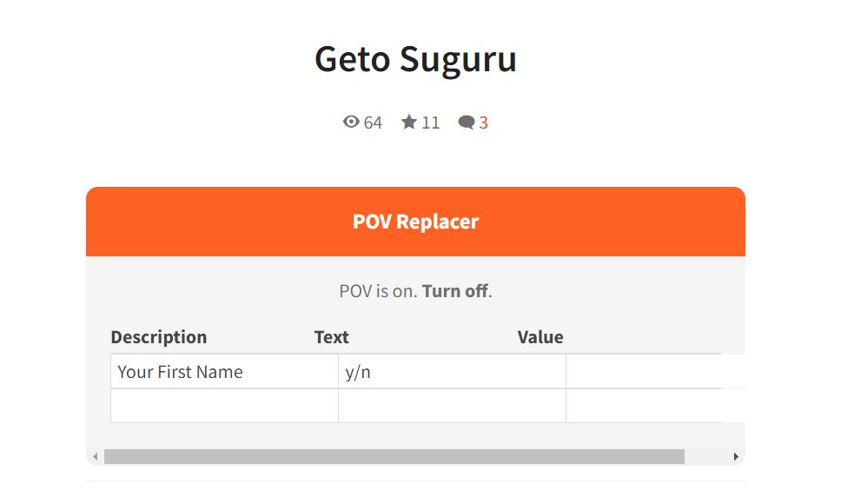Click the 11 stars count
841x504 pixels.
pos(430,123)
